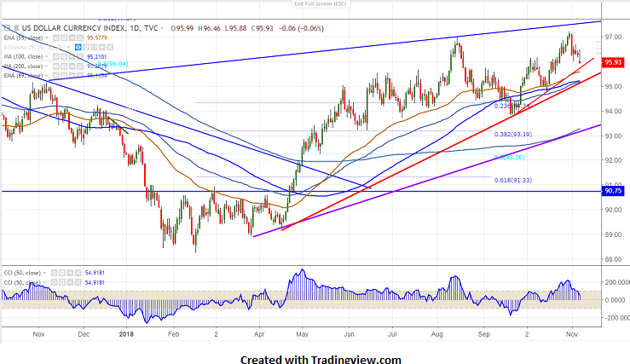The height and width of the screenshot is (364, 630).
Task: Click the red 95.93 current price label
Action: (613, 62)
